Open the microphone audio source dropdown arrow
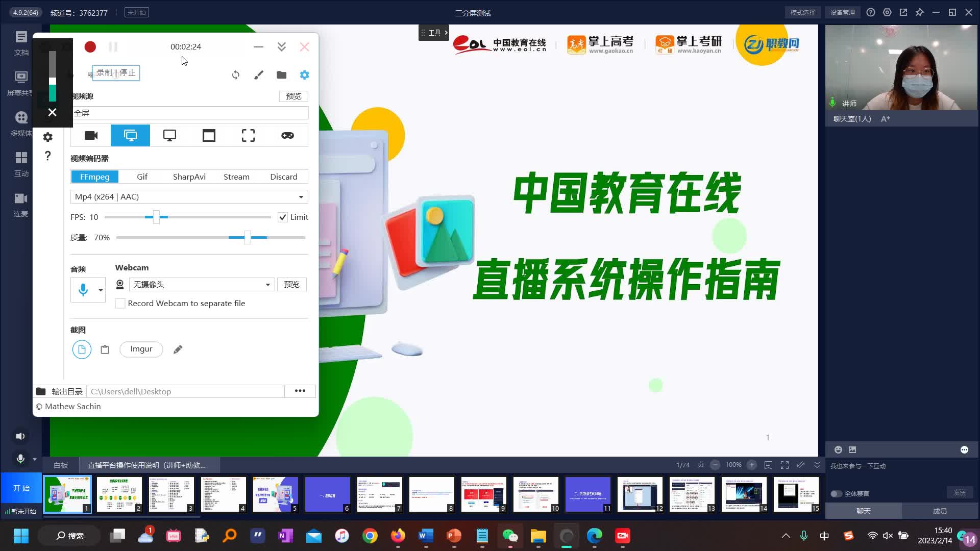The width and height of the screenshot is (980, 551). point(101,290)
